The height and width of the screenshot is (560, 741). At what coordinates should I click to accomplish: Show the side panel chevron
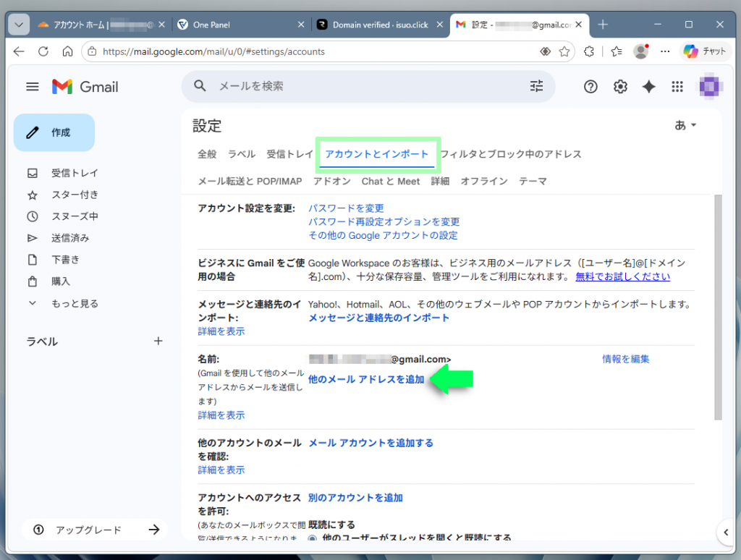click(726, 532)
